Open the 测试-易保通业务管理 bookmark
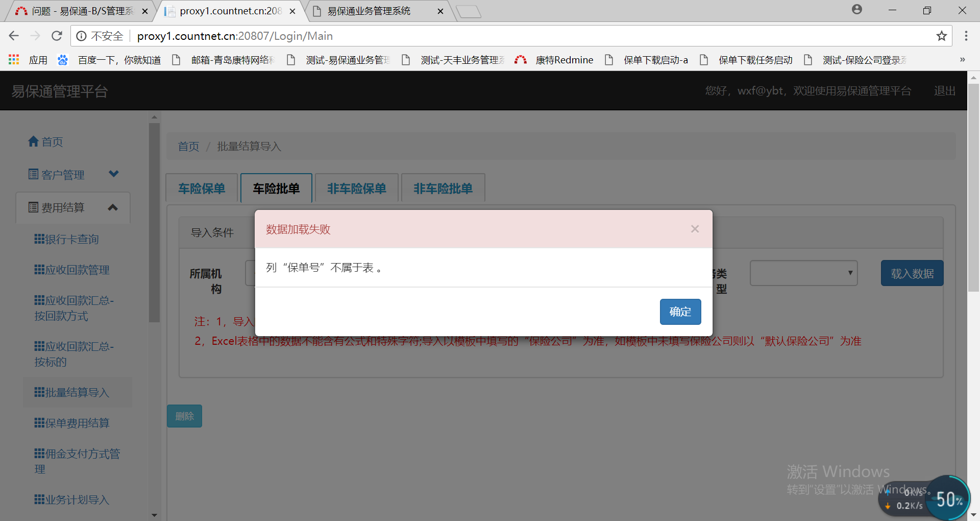This screenshot has height=521, width=980. coord(339,60)
